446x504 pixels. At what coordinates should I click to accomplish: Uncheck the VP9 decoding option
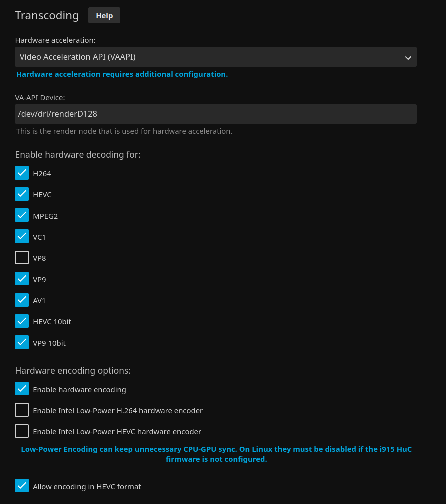[x=22, y=279]
